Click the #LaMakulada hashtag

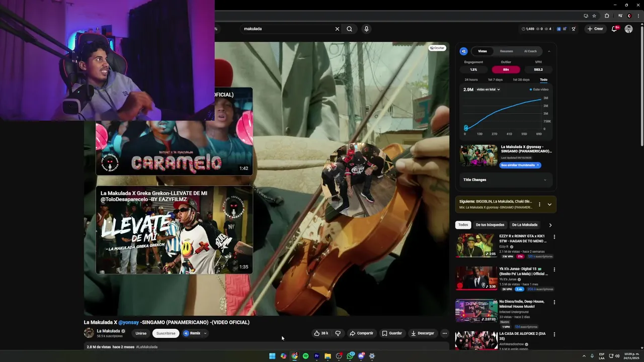click(x=147, y=347)
